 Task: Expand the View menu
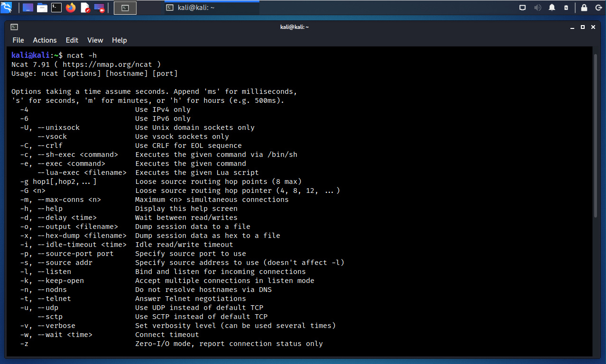pyautogui.click(x=95, y=40)
